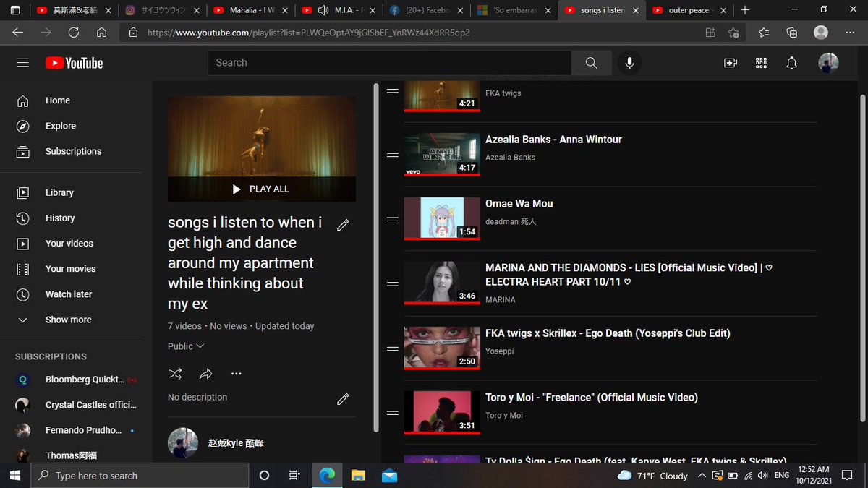Image resolution: width=868 pixels, height=488 pixels.
Task: Open the MARINA channel link
Action: click(501, 299)
